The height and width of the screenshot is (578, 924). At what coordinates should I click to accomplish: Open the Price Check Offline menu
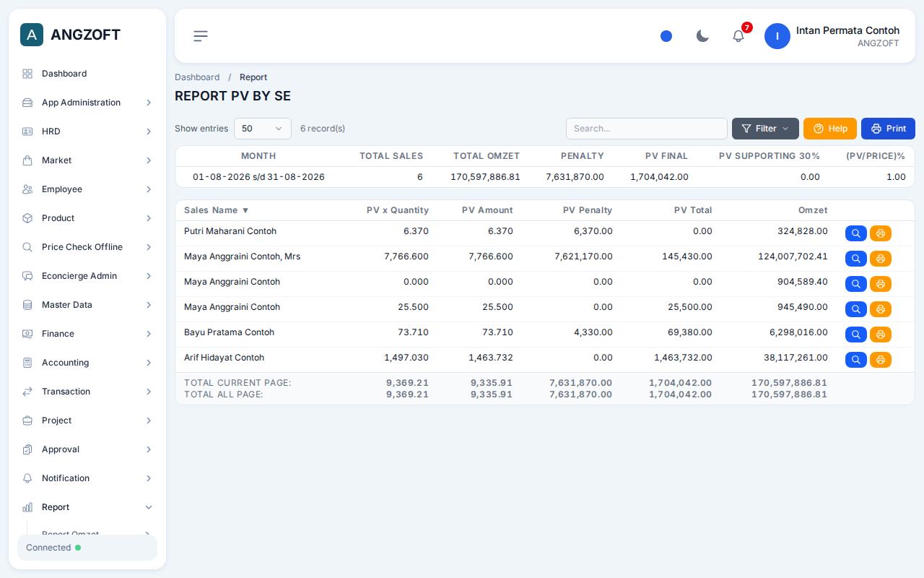[87, 247]
